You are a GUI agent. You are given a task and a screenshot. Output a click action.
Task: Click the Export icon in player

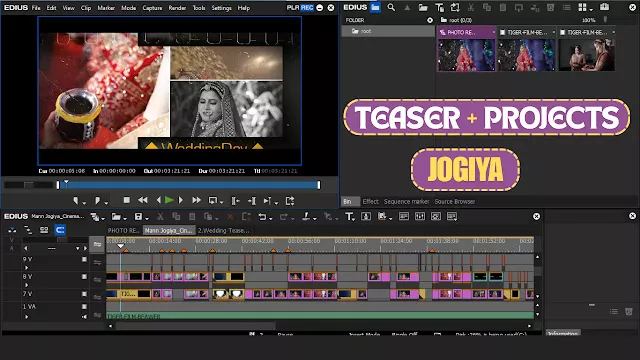pos(290,201)
